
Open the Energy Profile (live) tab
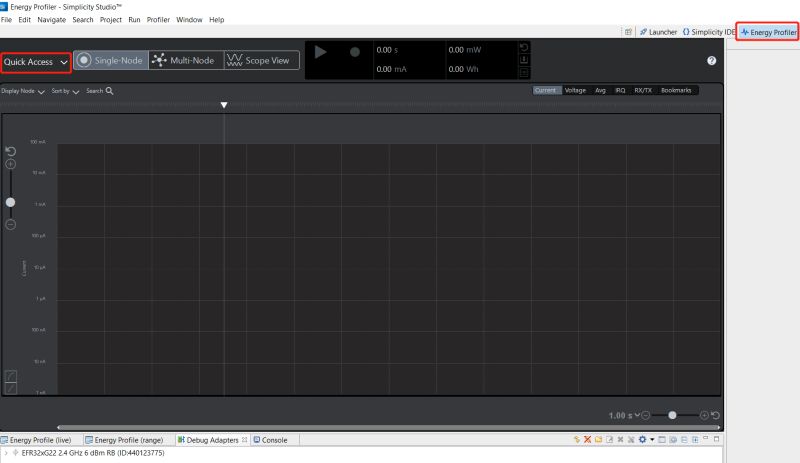pyautogui.click(x=37, y=440)
